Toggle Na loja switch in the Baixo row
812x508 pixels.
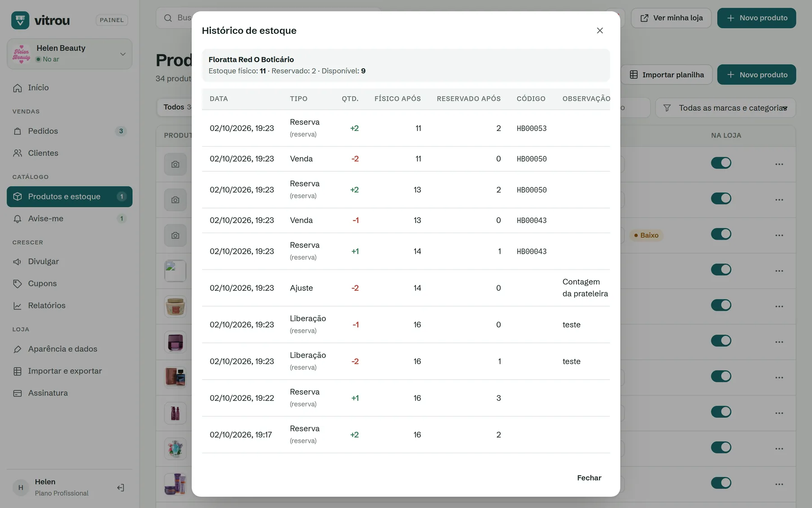[721, 234]
